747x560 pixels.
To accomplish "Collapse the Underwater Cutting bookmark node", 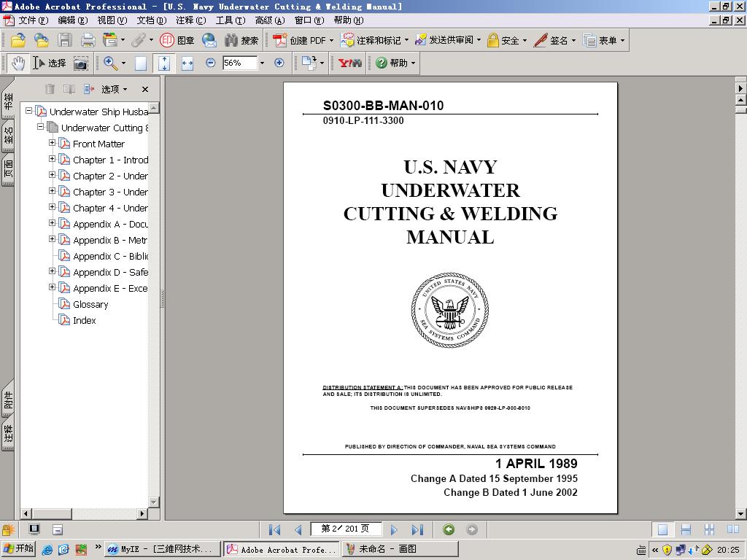I will (41, 127).
